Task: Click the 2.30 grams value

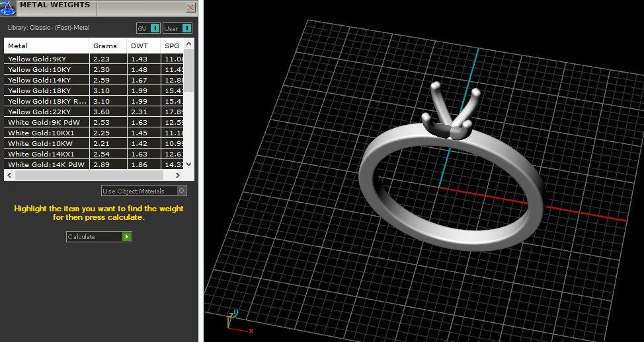Action: click(x=101, y=70)
